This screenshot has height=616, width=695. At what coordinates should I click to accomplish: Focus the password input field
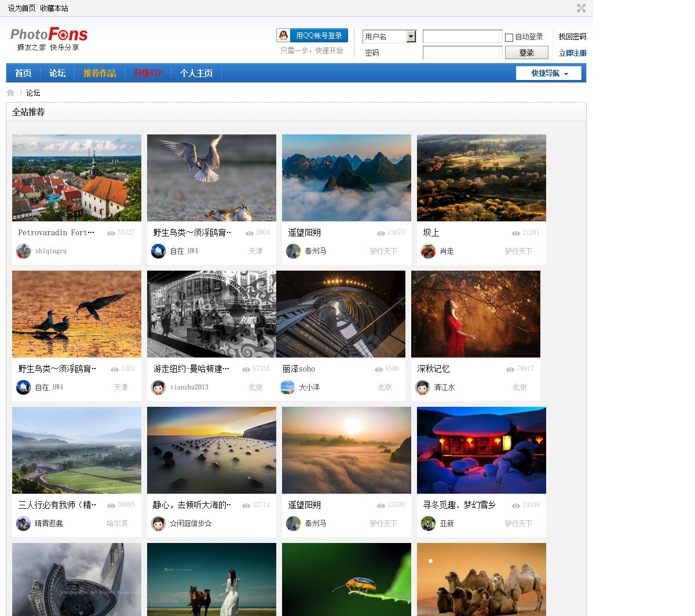(462, 53)
